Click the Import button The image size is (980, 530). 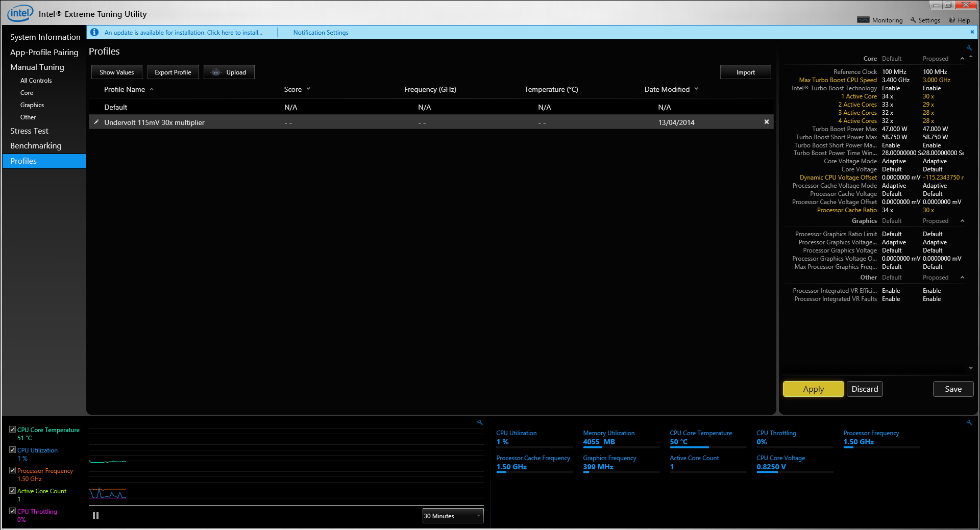[x=745, y=72]
